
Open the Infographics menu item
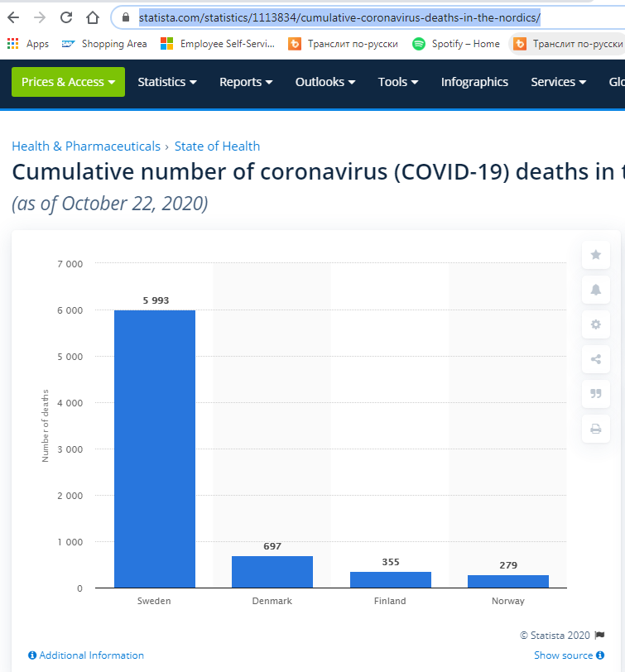pyautogui.click(x=474, y=82)
